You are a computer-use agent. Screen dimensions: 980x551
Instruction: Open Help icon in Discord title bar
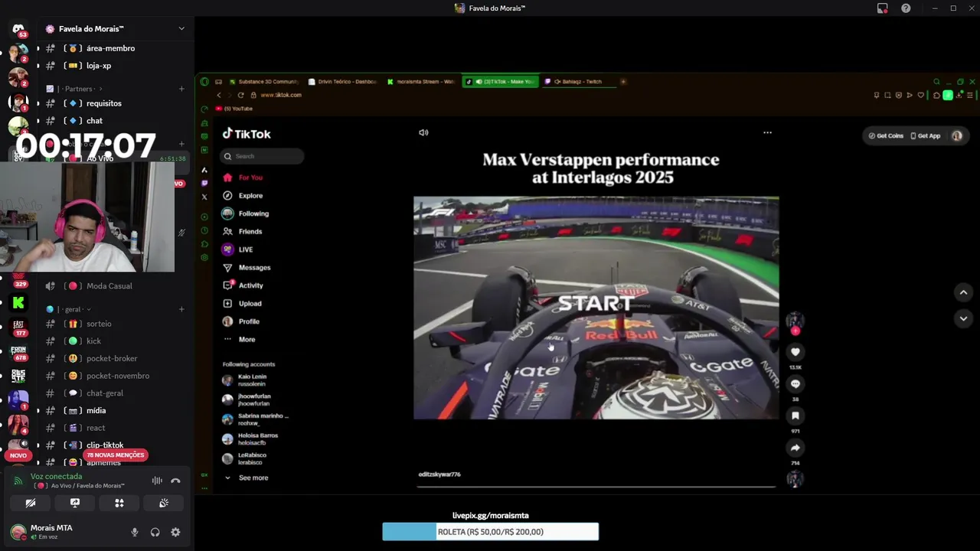906,8
